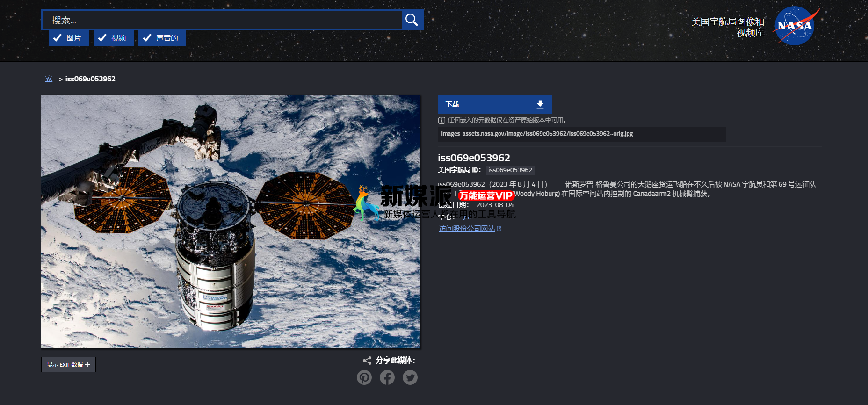868x405 pixels.
Task: Click the 下载 download button
Action: tap(495, 104)
